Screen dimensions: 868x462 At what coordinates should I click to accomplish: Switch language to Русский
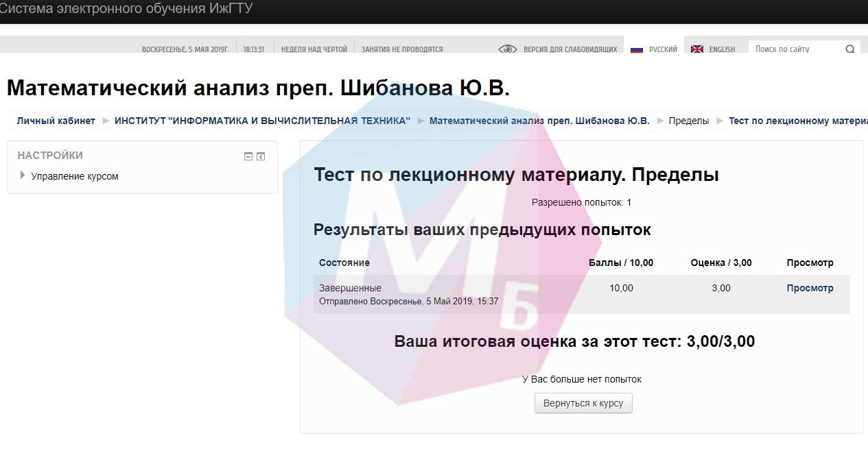pyautogui.click(x=663, y=49)
